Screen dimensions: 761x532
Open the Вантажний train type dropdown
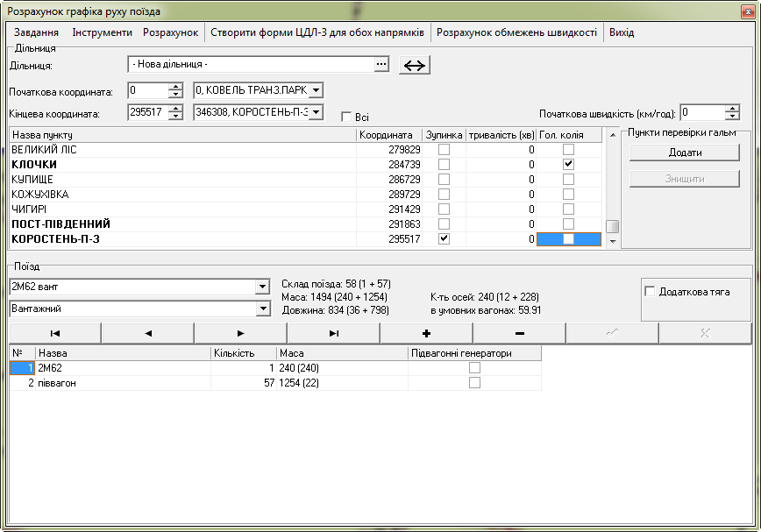262,309
